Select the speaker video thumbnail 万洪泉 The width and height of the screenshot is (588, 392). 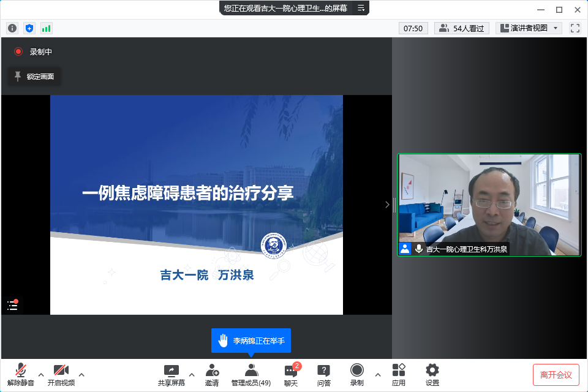[489, 204]
